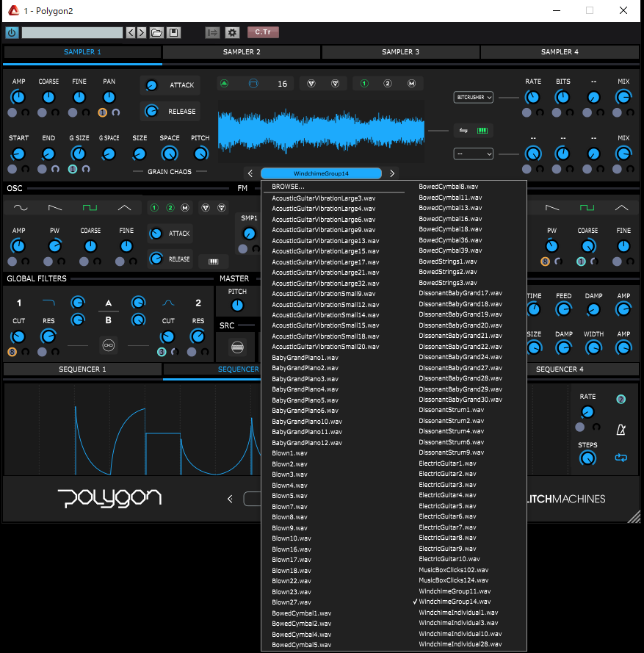
Task: Click the C.Tr button
Action: (263, 32)
